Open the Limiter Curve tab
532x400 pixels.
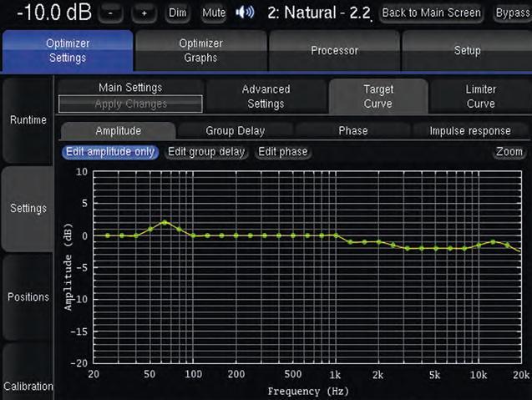tap(481, 96)
